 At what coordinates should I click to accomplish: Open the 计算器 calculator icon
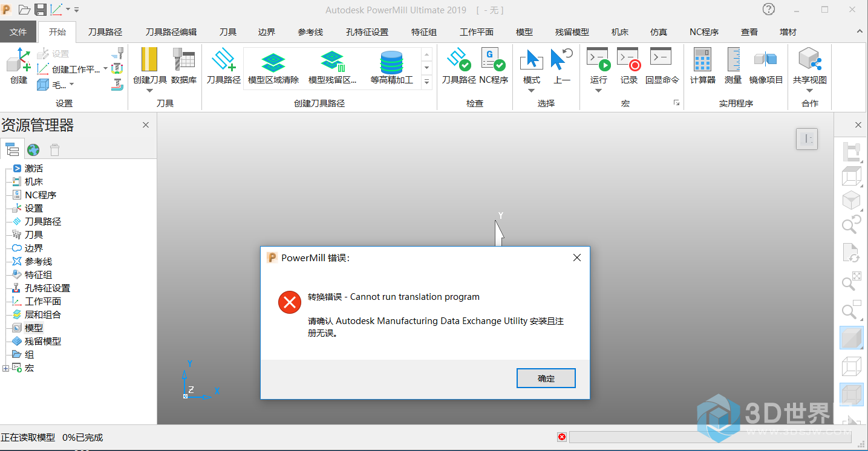pyautogui.click(x=702, y=59)
